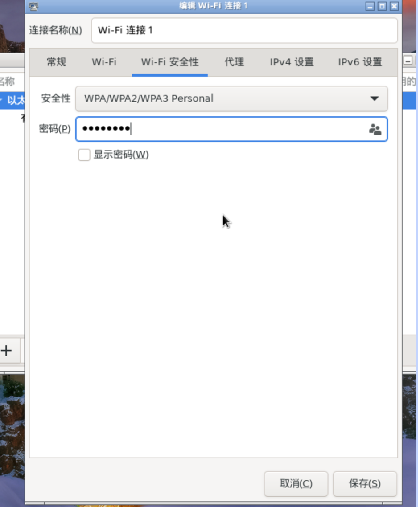The height and width of the screenshot is (507, 420).
Task: Switch to the 代理 tab
Action: point(234,62)
